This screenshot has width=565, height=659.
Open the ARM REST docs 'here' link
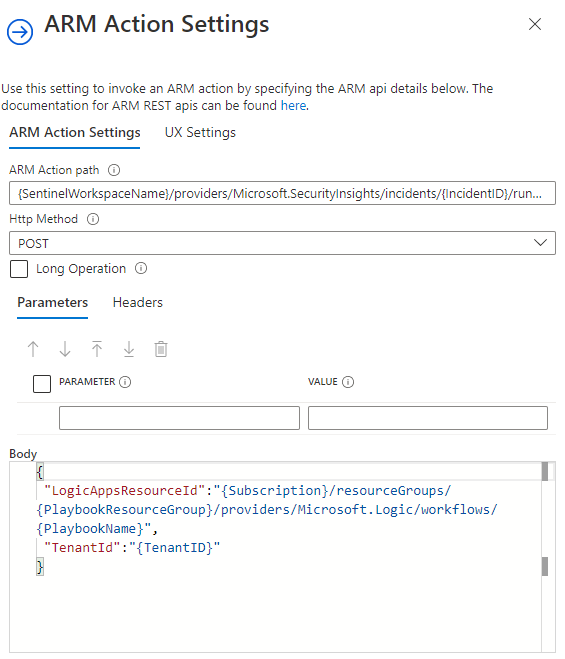point(293,105)
